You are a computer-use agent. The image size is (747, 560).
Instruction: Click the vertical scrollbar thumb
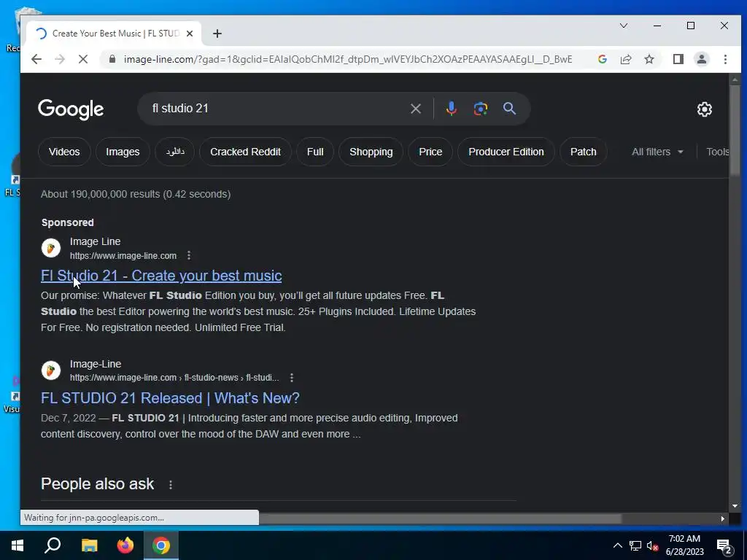pyautogui.click(x=735, y=130)
